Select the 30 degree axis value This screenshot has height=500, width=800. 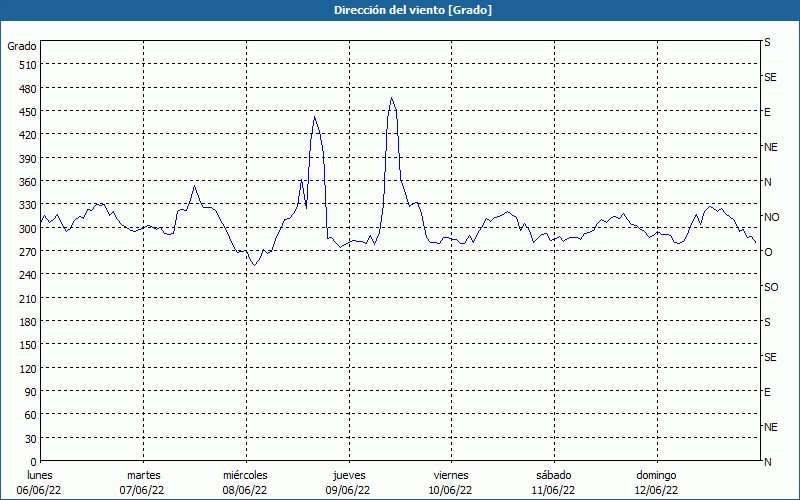tap(31, 439)
